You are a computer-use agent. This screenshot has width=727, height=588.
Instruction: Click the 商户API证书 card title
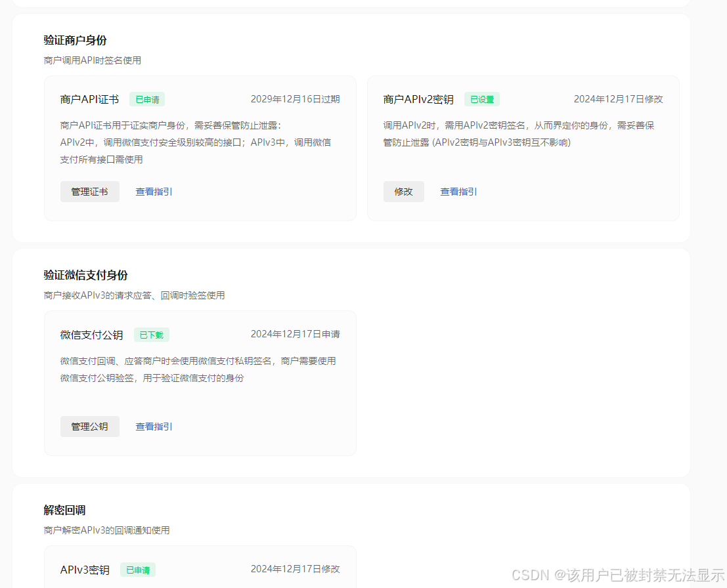click(x=89, y=100)
